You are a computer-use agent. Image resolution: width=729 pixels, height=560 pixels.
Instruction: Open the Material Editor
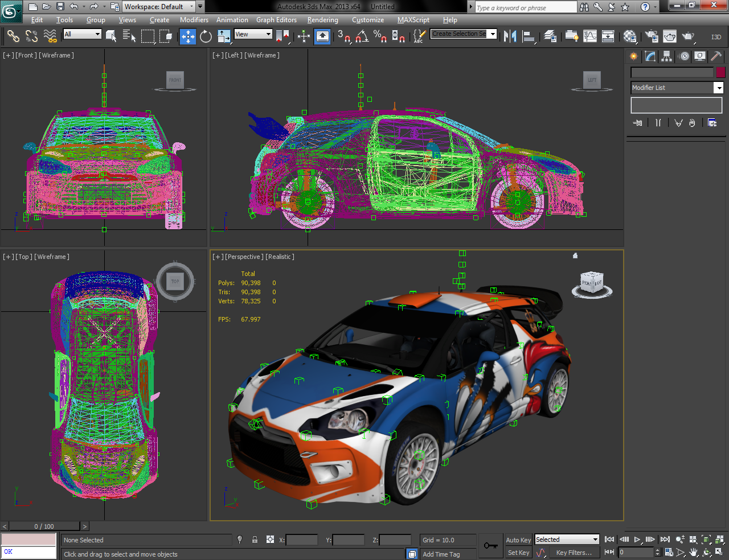coord(630,36)
